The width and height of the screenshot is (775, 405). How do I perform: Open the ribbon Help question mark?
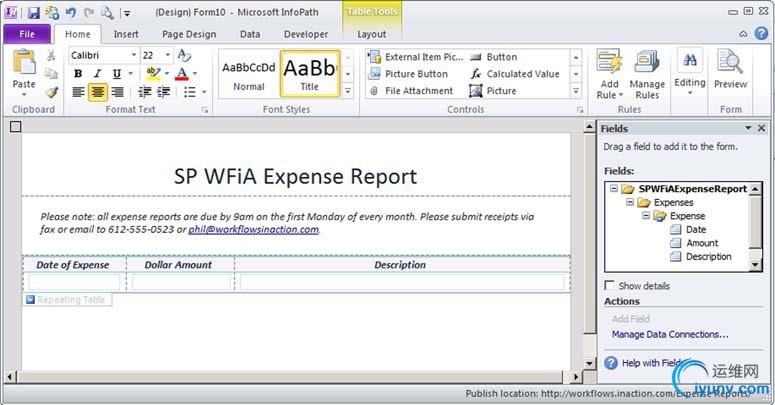[761, 34]
